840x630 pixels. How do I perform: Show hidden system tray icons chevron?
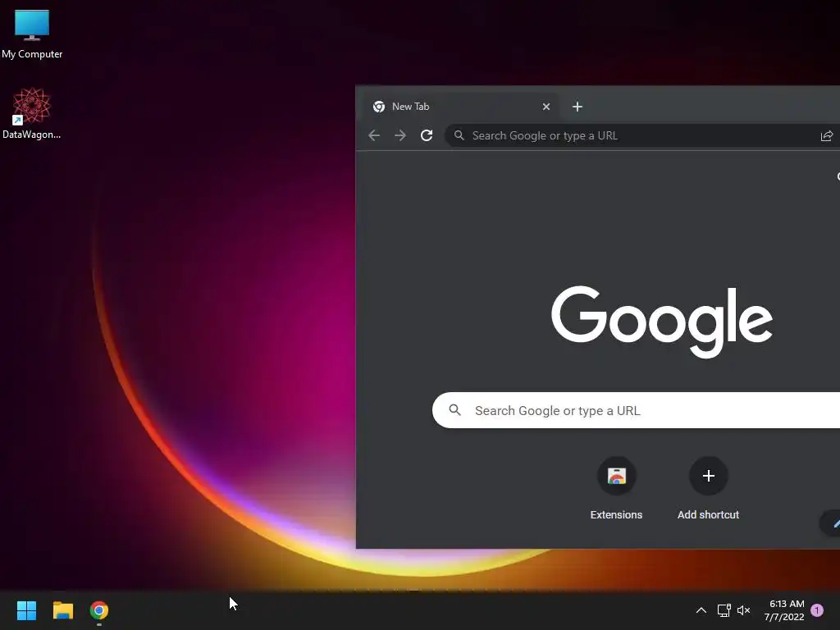tap(701, 610)
